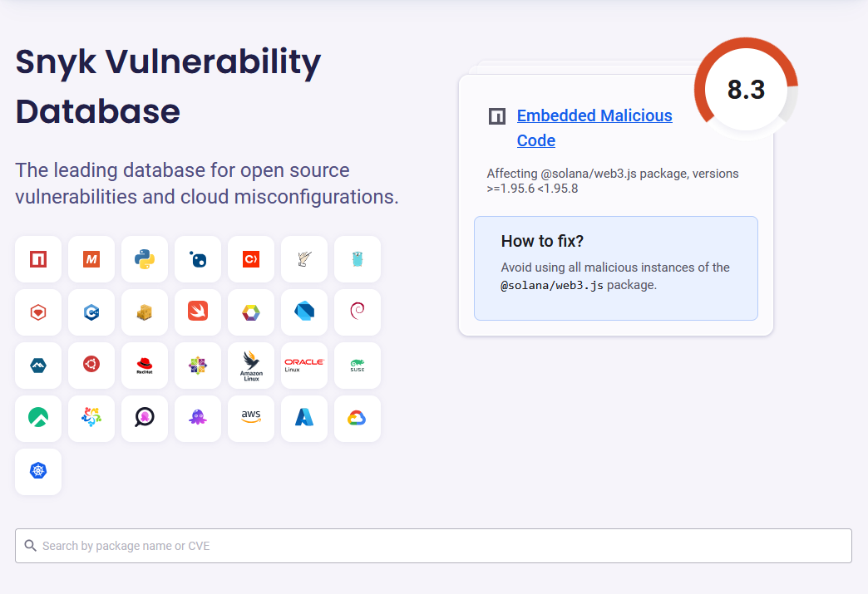Viewport: 868px width, 594px height.
Task: Select the SUSE tile
Action: point(357,365)
